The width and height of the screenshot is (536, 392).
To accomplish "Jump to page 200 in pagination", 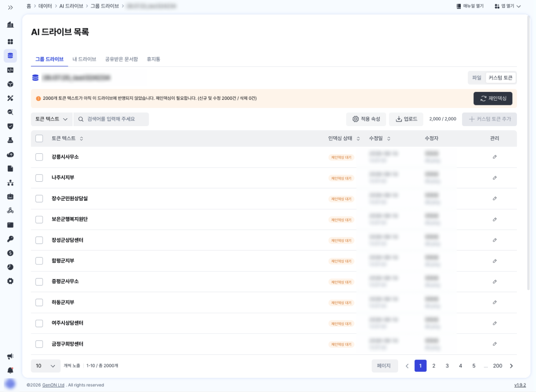I will (498, 366).
